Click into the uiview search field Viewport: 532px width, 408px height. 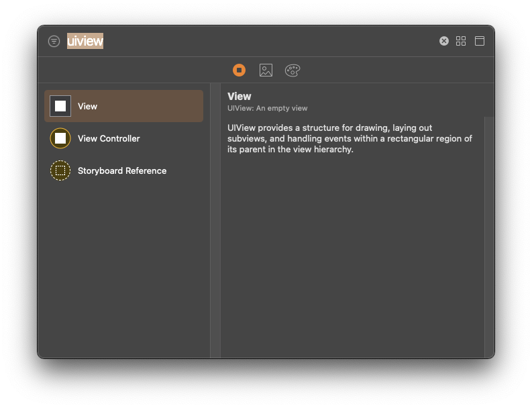click(x=250, y=41)
